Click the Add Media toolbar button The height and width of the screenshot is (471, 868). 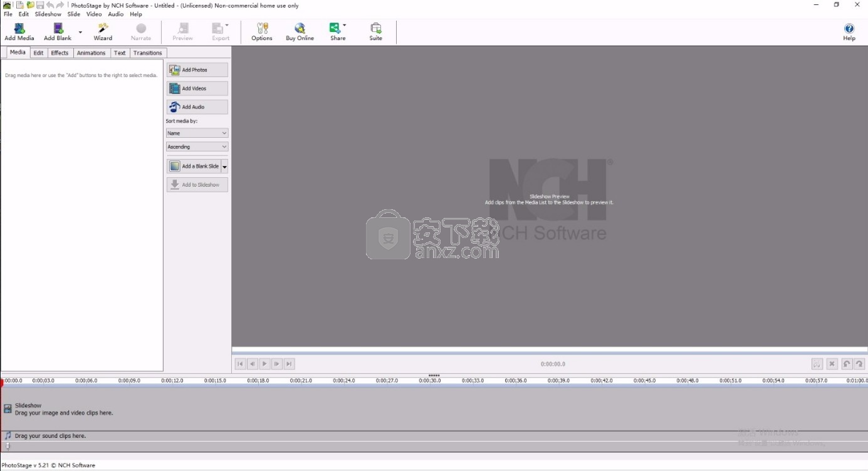[19, 32]
